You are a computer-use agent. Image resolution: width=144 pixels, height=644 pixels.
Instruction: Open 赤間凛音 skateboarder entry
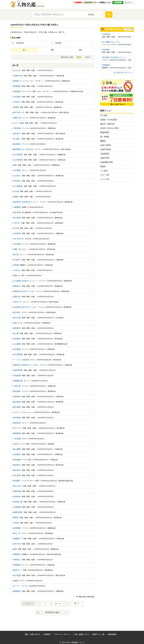pos(17,92)
